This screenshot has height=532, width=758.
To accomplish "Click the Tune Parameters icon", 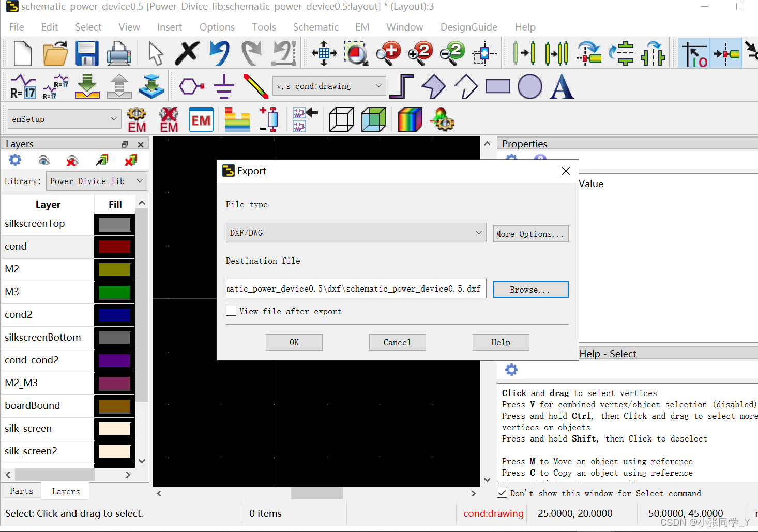I will click(442, 119).
